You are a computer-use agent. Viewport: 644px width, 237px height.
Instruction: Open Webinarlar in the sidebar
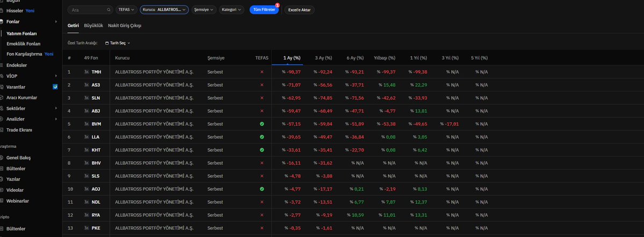pos(17,201)
